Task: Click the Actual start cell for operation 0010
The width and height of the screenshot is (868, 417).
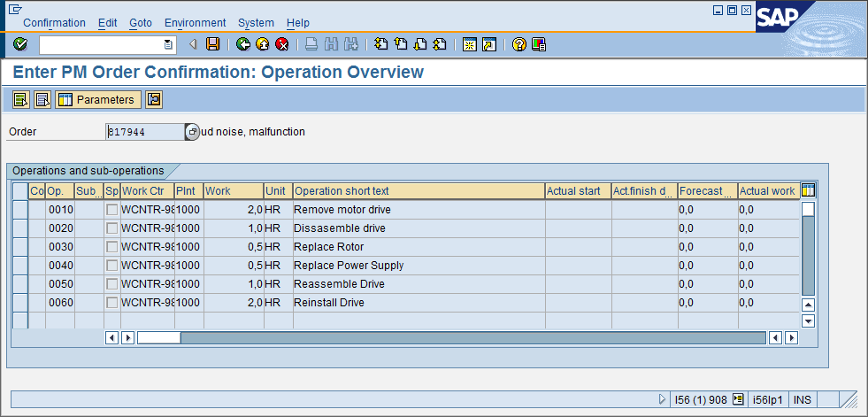Action: click(x=579, y=210)
